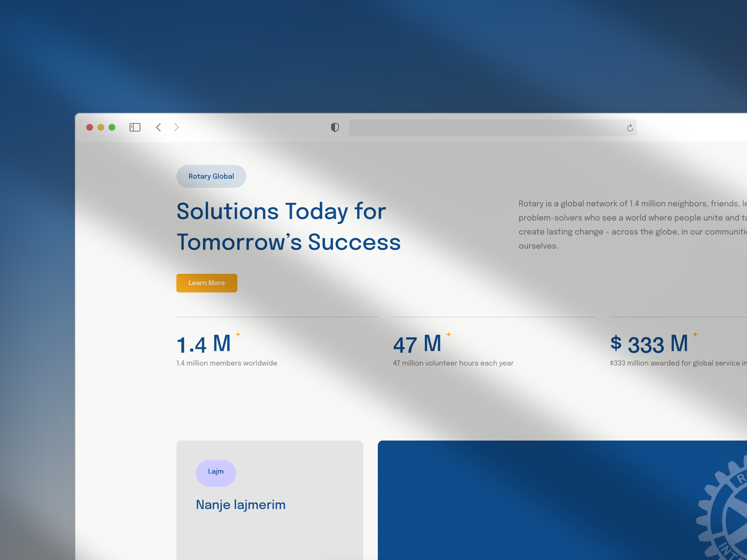
Task: Click the Learn More button
Action: click(x=207, y=283)
